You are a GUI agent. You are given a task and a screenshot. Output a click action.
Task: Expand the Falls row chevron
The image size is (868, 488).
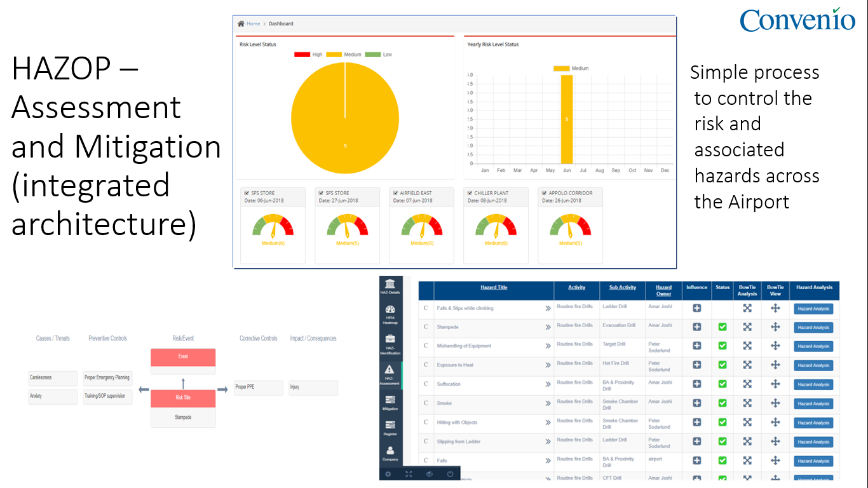pos(548,461)
